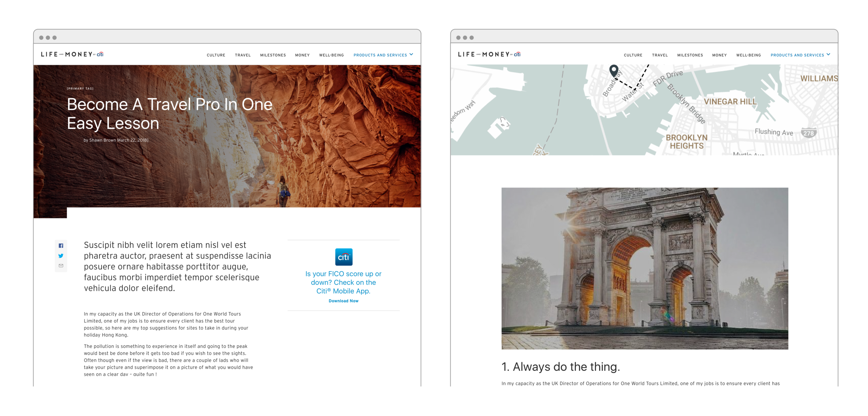The image size is (868, 416).
Task: Click the 278 highway shield on map
Action: pos(808,133)
